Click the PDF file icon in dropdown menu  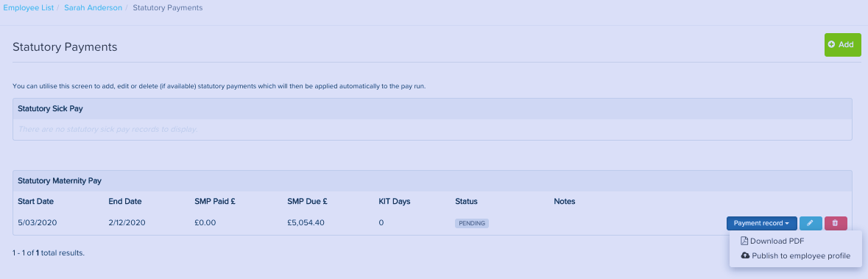coord(744,241)
